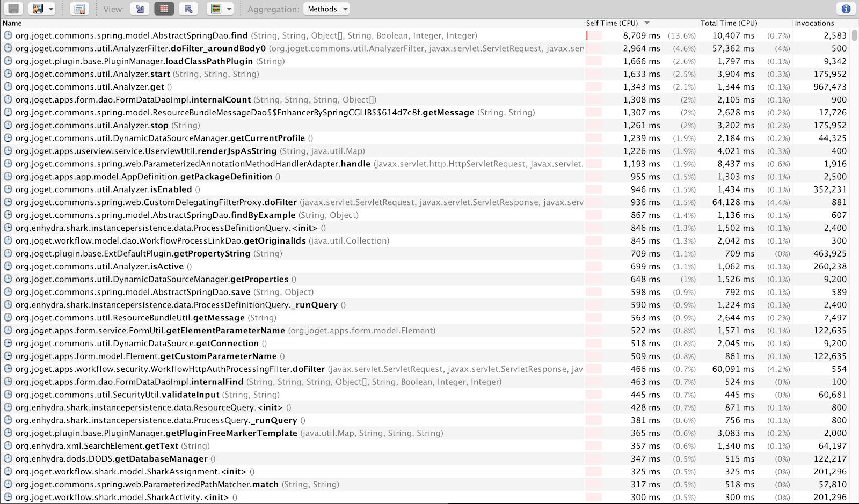Click the clock icon beside CustomDelegatingFilterProxy.doFilter
The width and height of the screenshot is (859, 504).
pyautogui.click(x=8, y=202)
